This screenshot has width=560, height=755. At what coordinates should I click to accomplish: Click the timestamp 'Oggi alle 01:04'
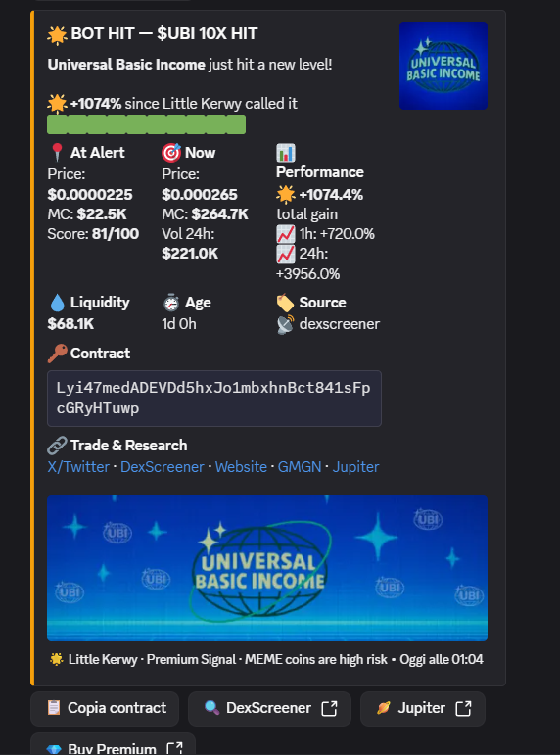point(442,659)
